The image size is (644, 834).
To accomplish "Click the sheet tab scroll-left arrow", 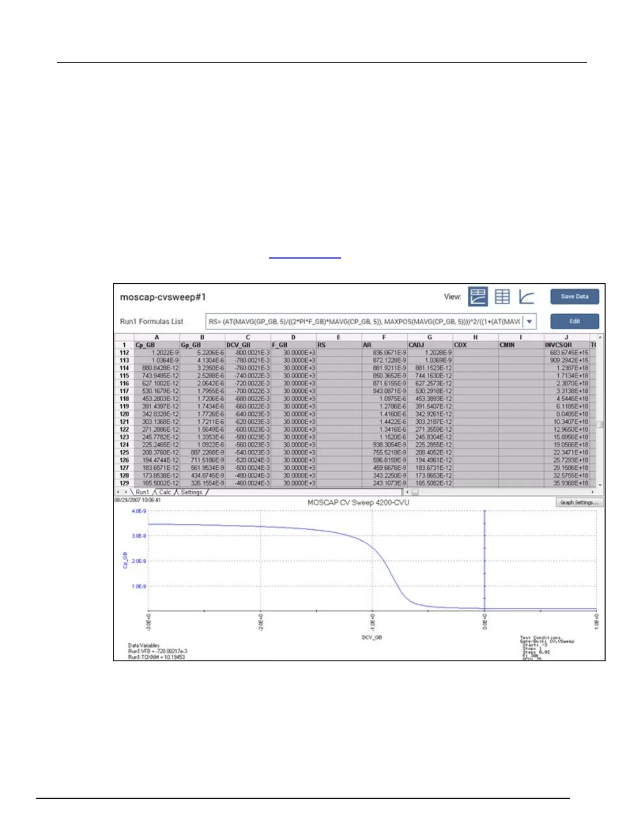I will [118, 492].
